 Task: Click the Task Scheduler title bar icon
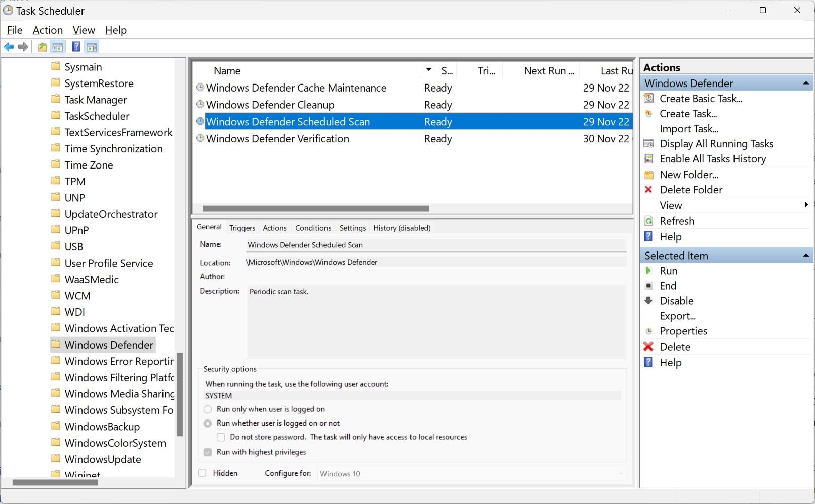[8, 10]
